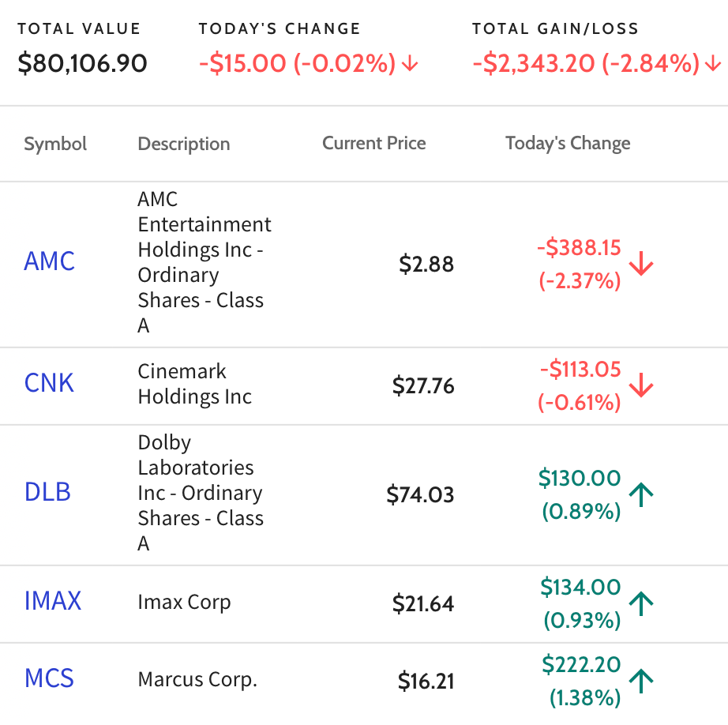Open the AMC ticker symbol link
The height and width of the screenshot is (725, 728).
49,261
